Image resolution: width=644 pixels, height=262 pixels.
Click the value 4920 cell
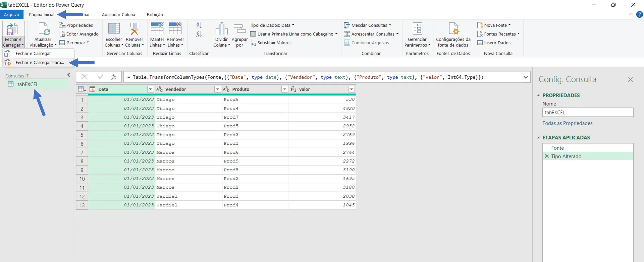click(322, 108)
